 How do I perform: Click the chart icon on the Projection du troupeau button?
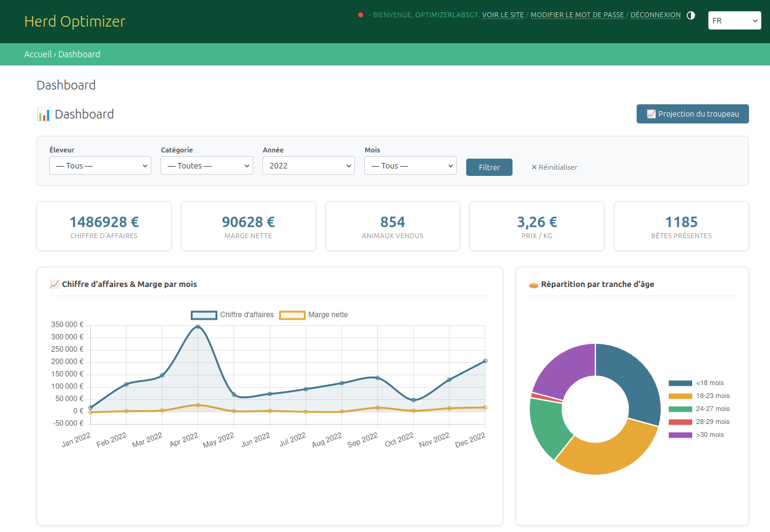click(x=651, y=114)
